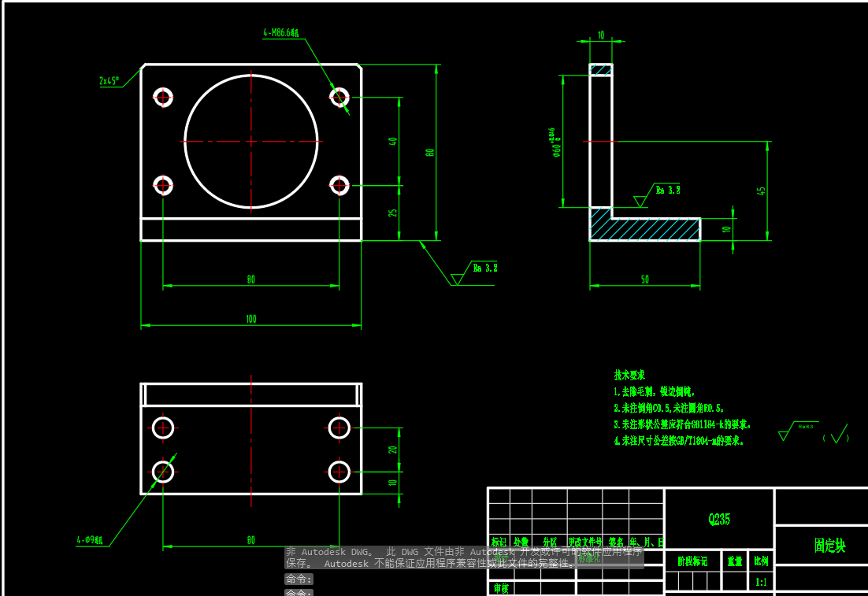Click the 重量 title block label
Viewport: 868px width, 596px height.
(x=735, y=561)
